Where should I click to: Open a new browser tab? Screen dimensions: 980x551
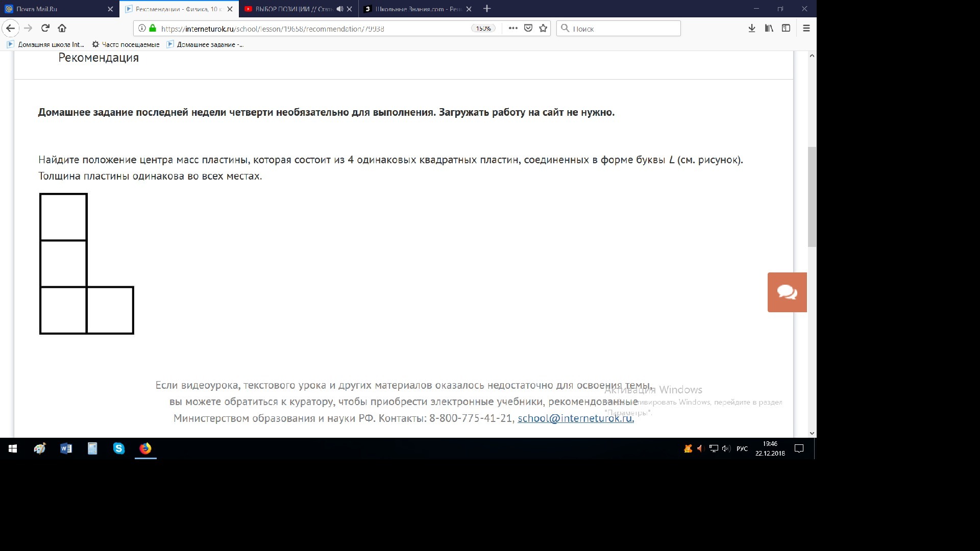point(487,9)
